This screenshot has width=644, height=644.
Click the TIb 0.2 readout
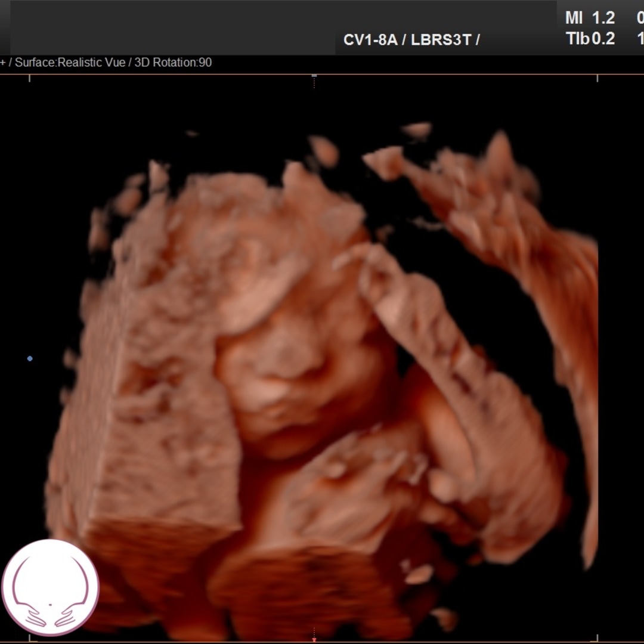coord(590,39)
